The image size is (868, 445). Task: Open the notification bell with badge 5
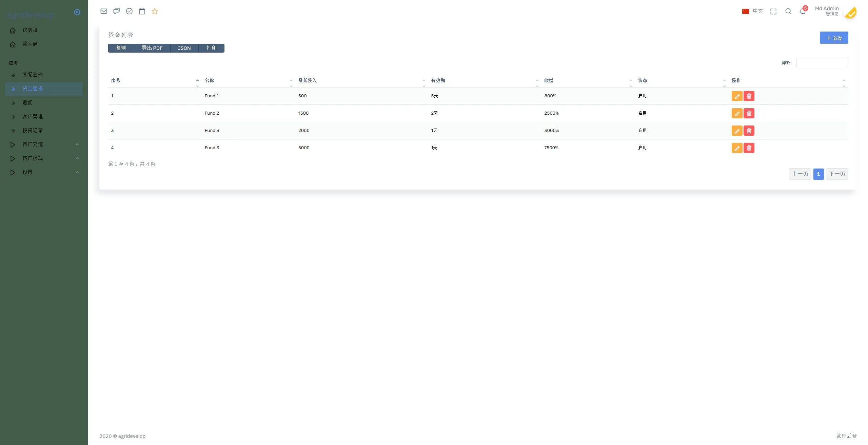click(x=803, y=11)
